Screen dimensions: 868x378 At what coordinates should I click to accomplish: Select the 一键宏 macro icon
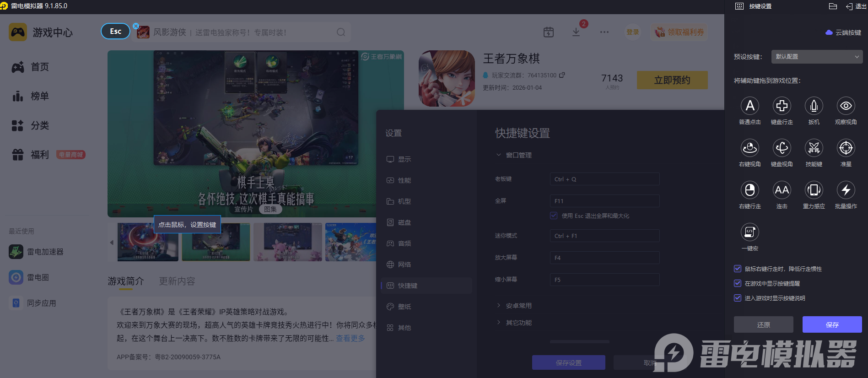click(x=749, y=232)
